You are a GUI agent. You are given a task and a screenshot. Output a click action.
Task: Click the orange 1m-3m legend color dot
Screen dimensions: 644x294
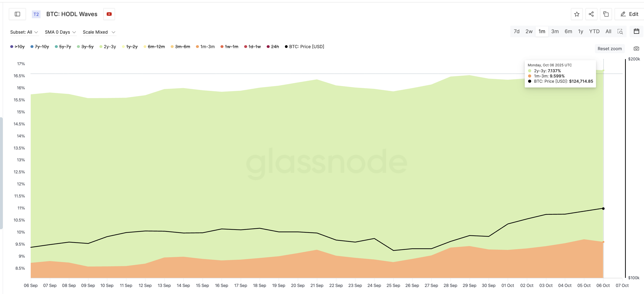pyautogui.click(x=197, y=47)
